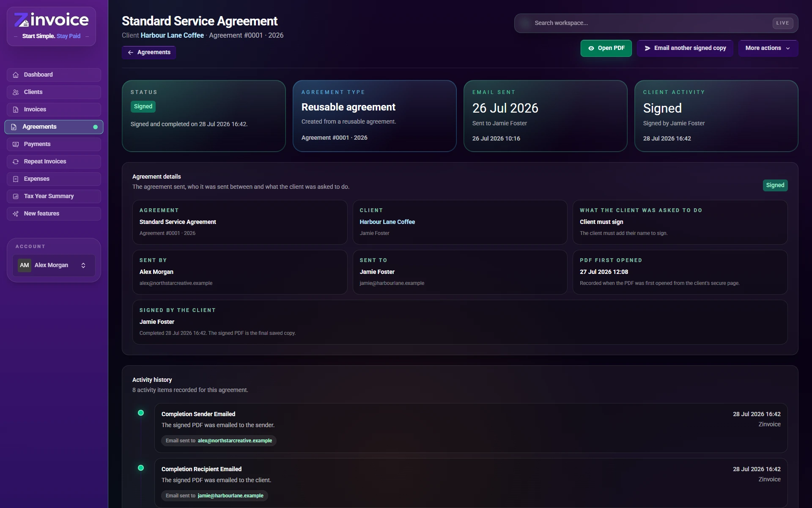Click the LIVE badge in search bar
Screen dimensions: 812x508
[x=782, y=23]
